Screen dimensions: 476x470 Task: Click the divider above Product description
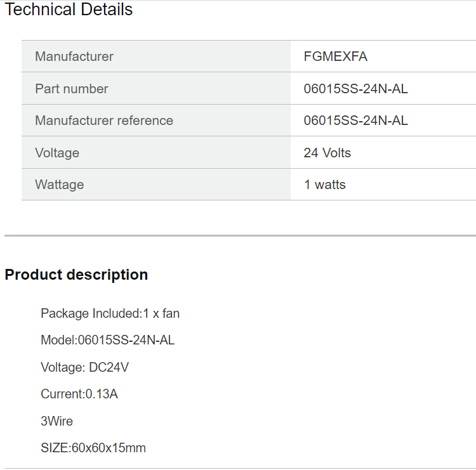click(x=240, y=235)
